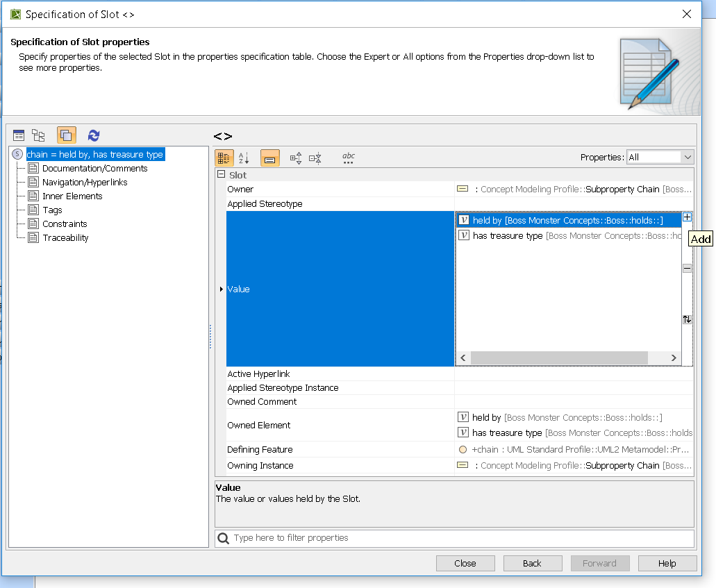The image size is (716, 588).
Task: Collapse the Slot property group
Action: 221,175
